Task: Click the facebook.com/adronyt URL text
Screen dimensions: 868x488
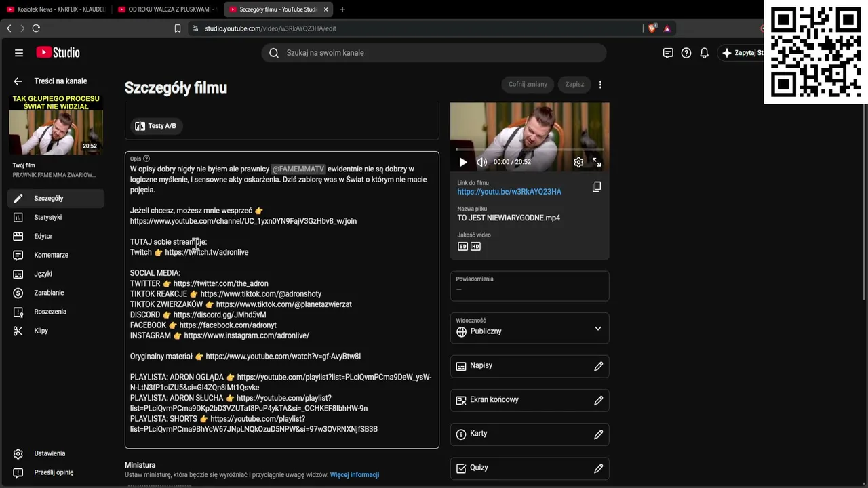Action: click(x=228, y=325)
